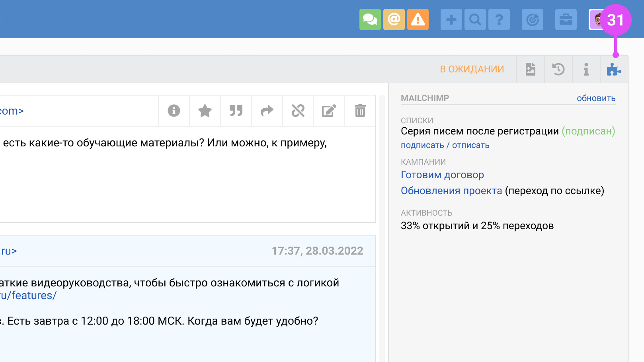Select the puzzle integrations tab
Screen dimensions: 644x362
(x=614, y=69)
